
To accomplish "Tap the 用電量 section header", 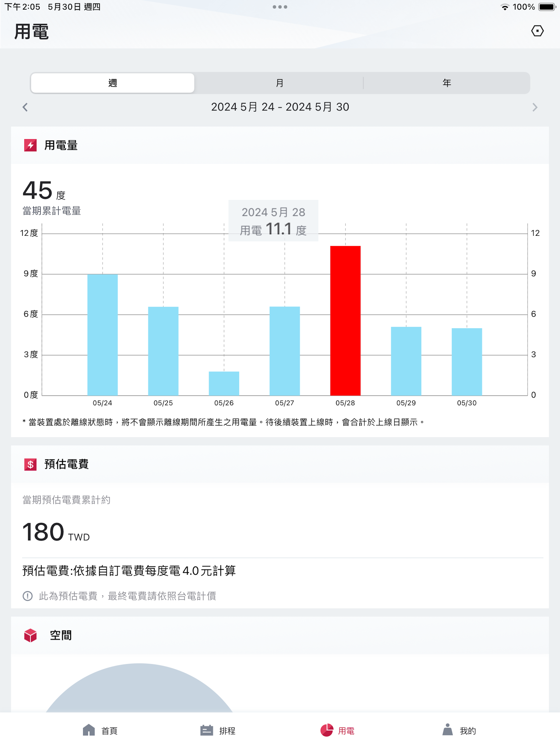I will pyautogui.click(x=280, y=145).
